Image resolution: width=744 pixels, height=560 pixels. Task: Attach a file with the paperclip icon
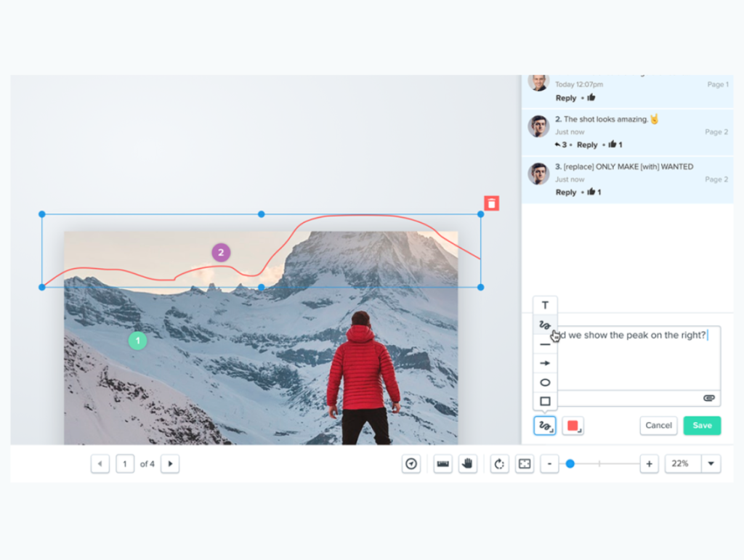[709, 398]
